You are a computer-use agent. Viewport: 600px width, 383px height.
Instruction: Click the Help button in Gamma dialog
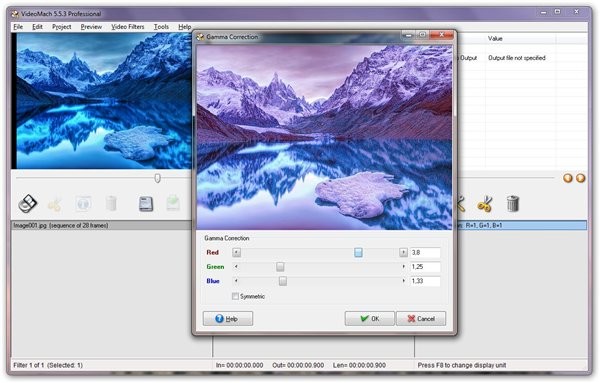(228, 319)
